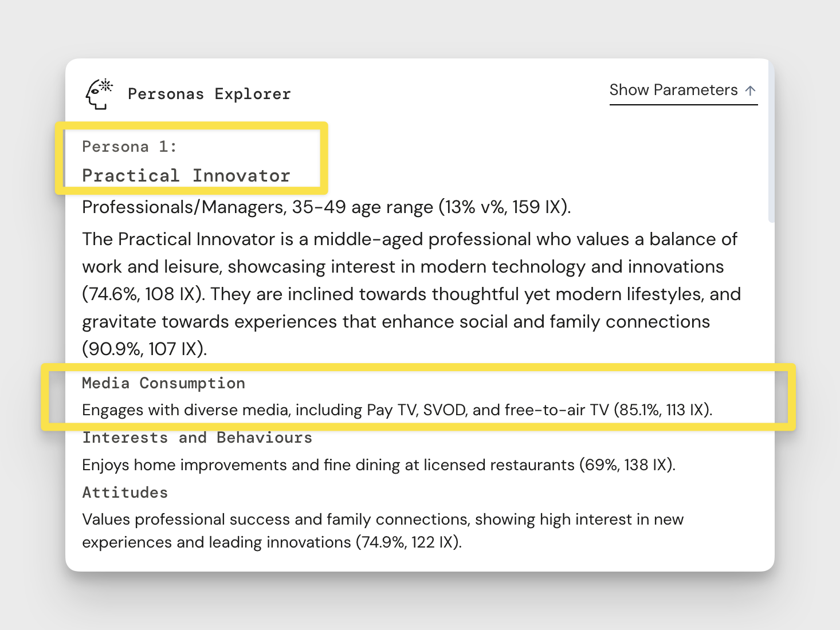This screenshot has height=630, width=840.
Task: Click the Practical Innovator heading
Action: (186, 175)
